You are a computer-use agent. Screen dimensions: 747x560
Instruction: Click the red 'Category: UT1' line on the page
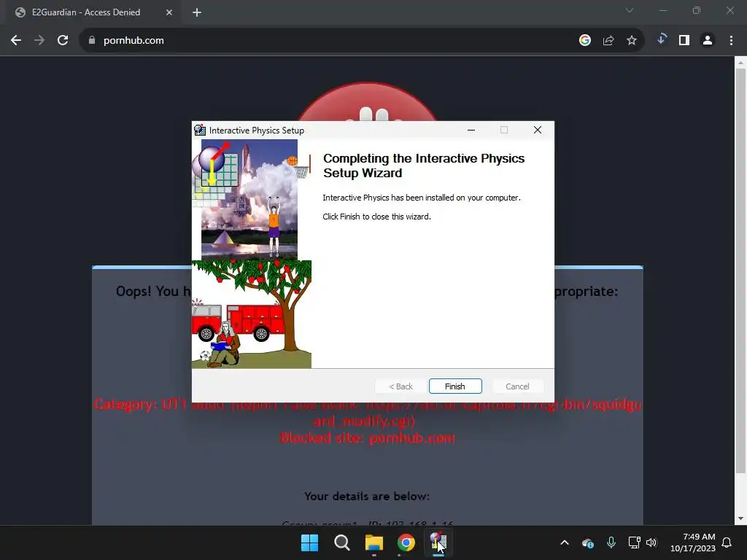[x=368, y=413]
